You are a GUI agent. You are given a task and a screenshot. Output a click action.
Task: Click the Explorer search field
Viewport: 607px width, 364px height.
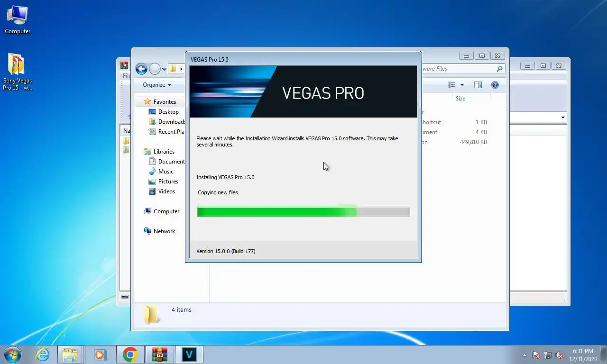(462, 69)
